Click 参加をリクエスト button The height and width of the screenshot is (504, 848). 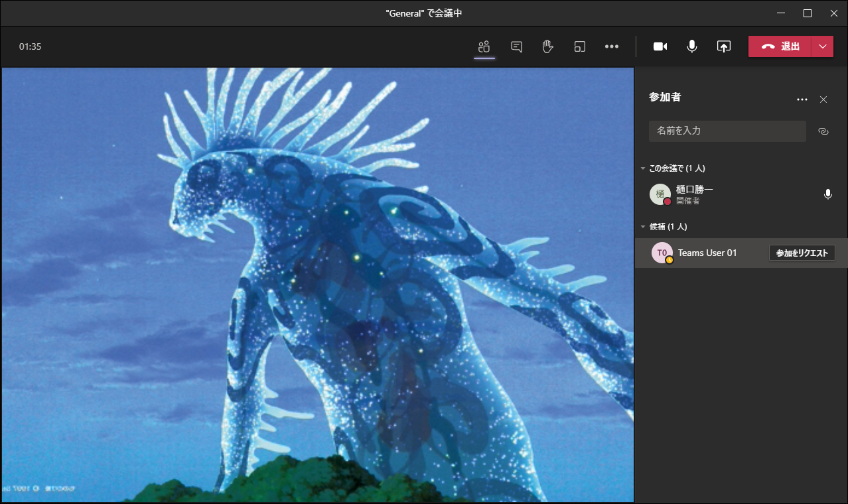point(802,253)
